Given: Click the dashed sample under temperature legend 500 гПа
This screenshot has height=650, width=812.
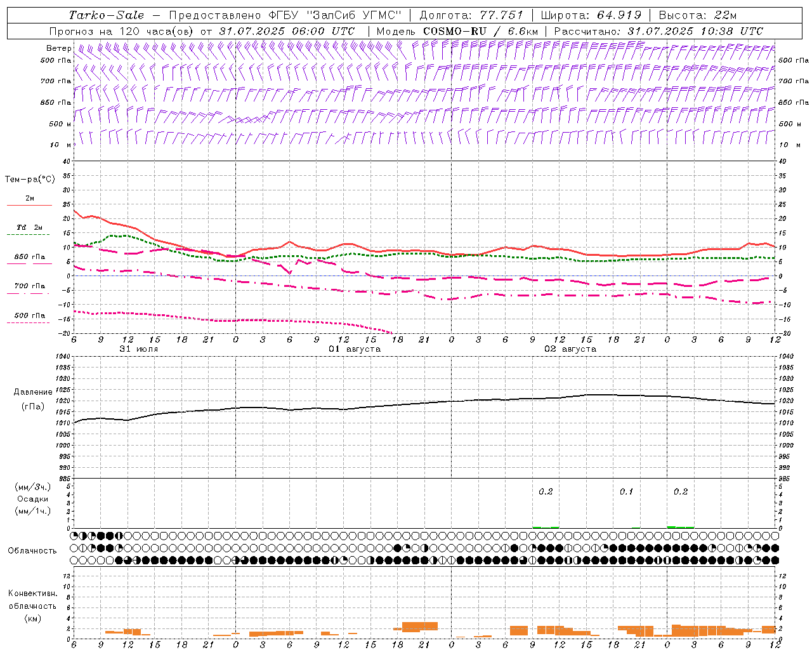Looking at the screenshot, I should (x=29, y=322).
